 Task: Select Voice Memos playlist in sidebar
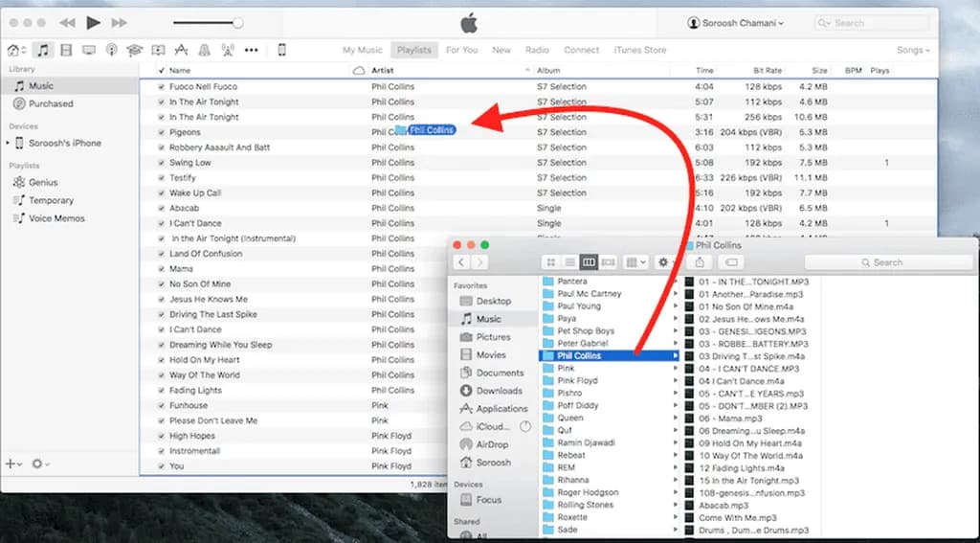(56, 218)
